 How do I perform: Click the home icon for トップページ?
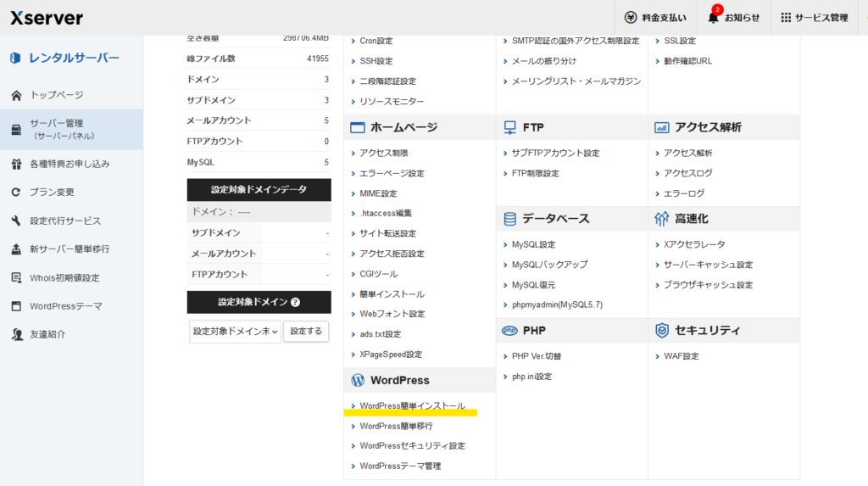[x=16, y=95]
